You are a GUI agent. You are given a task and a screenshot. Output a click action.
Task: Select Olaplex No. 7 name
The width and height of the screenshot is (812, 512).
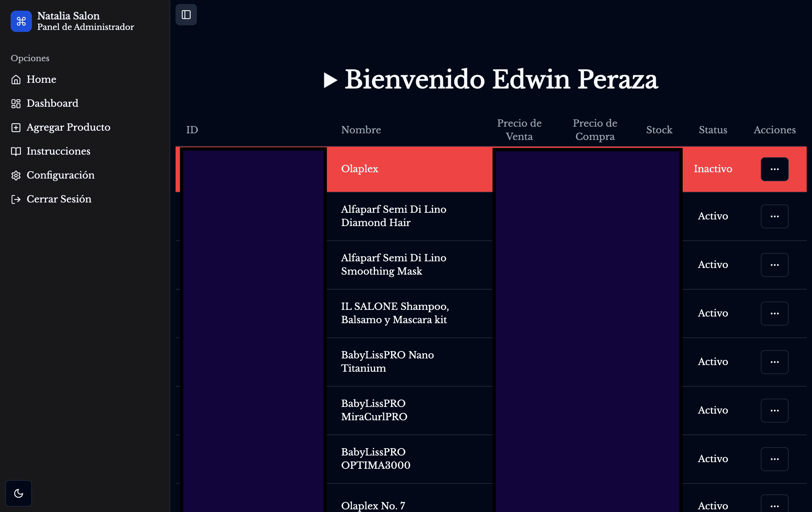tap(373, 506)
